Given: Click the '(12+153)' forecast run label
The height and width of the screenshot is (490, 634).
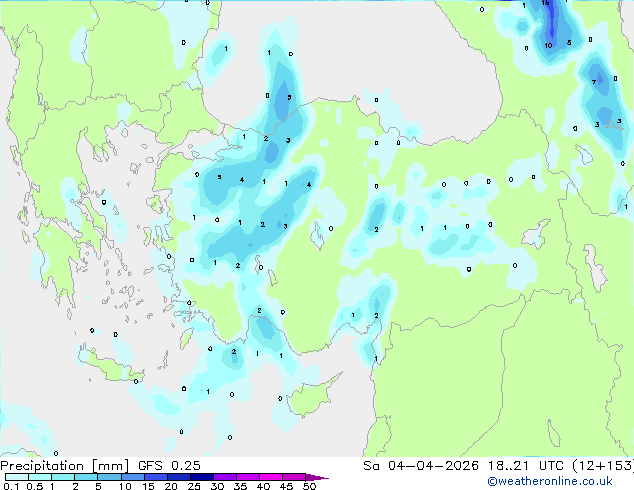Looking at the screenshot, I should coord(603,466).
